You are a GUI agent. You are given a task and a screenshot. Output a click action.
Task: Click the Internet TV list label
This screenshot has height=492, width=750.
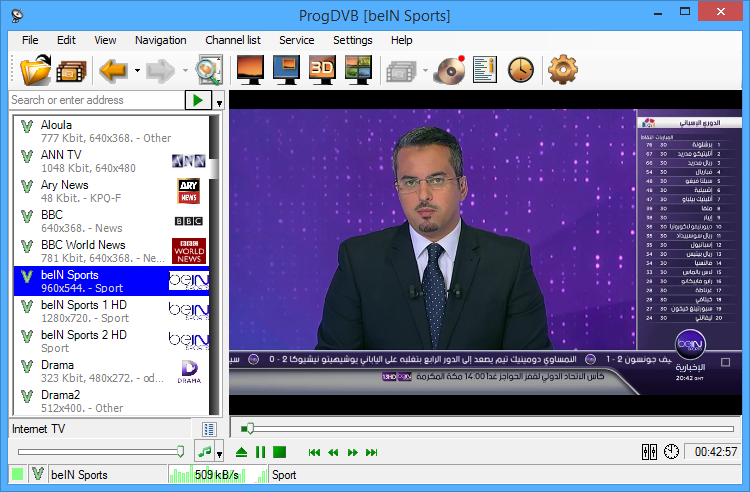[38, 429]
